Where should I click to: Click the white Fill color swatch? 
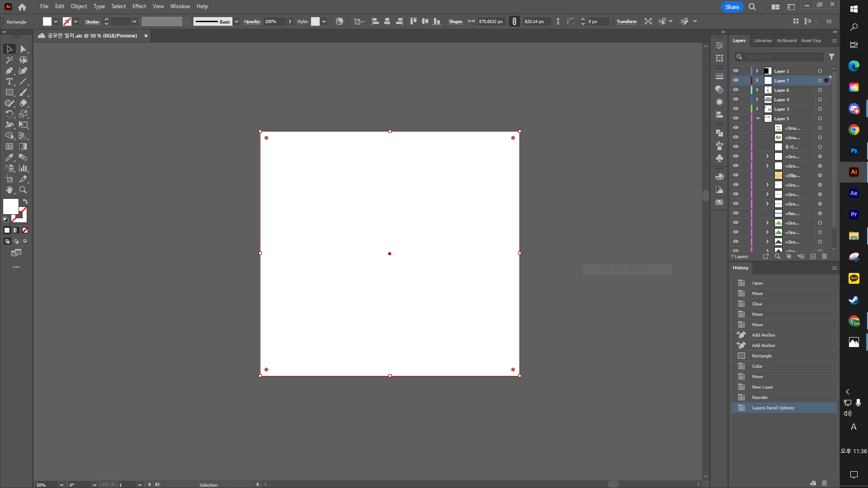[11, 206]
